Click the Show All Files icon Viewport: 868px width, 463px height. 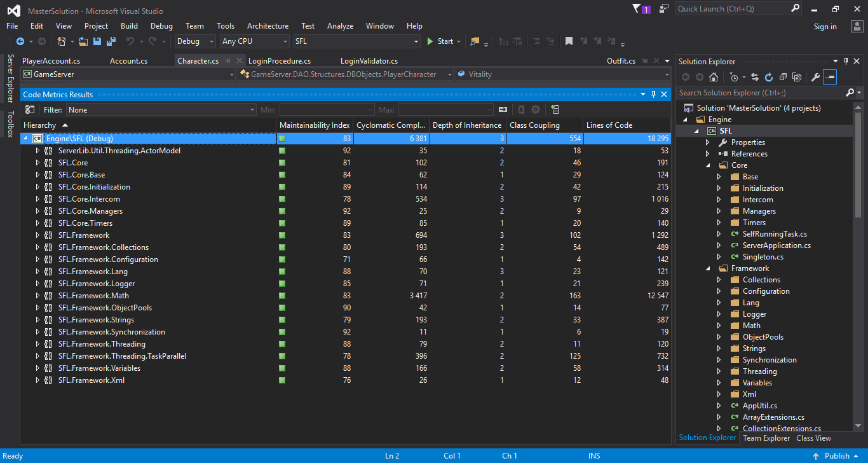796,78
